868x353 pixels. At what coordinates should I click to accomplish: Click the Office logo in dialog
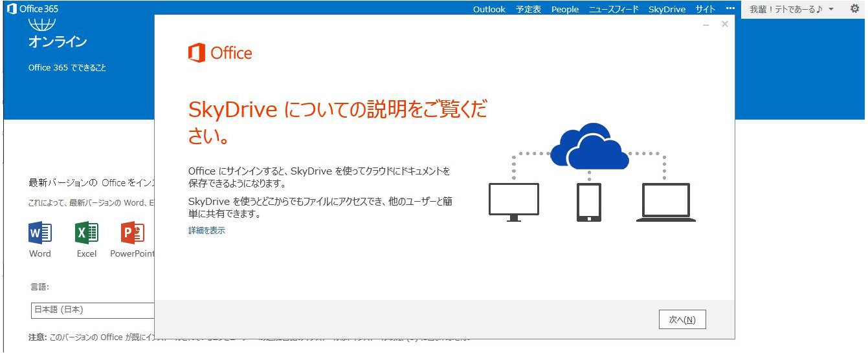(x=220, y=53)
